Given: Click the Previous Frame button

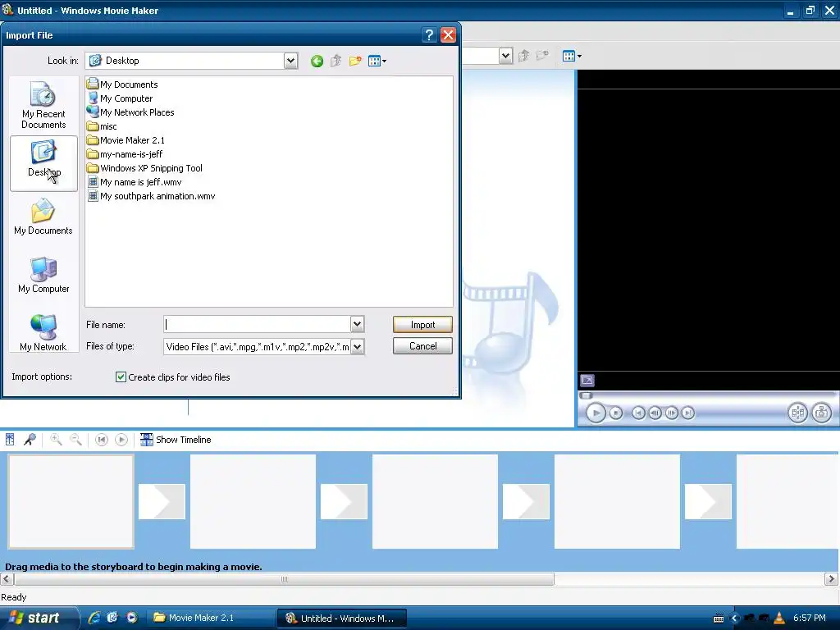Looking at the screenshot, I should point(655,413).
